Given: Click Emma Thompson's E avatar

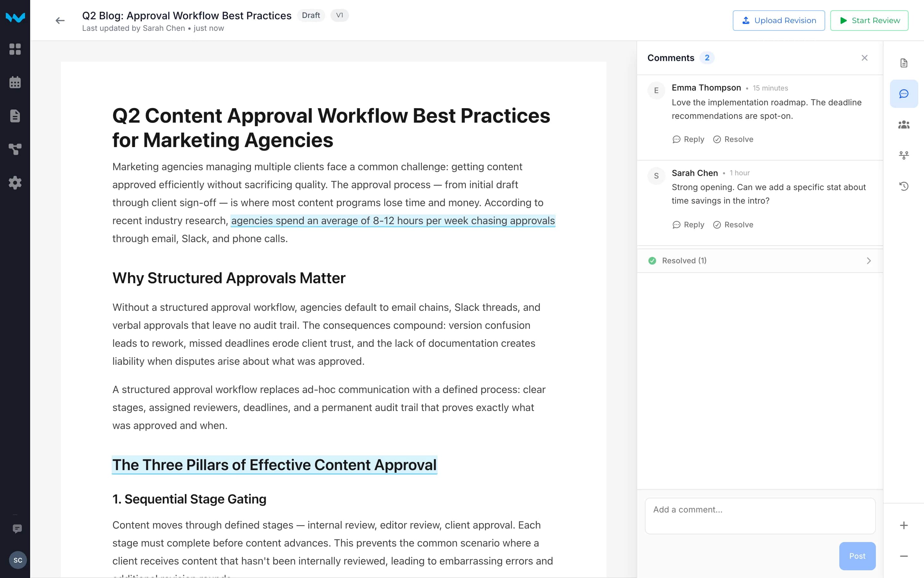Looking at the screenshot, I should [656, 90].
